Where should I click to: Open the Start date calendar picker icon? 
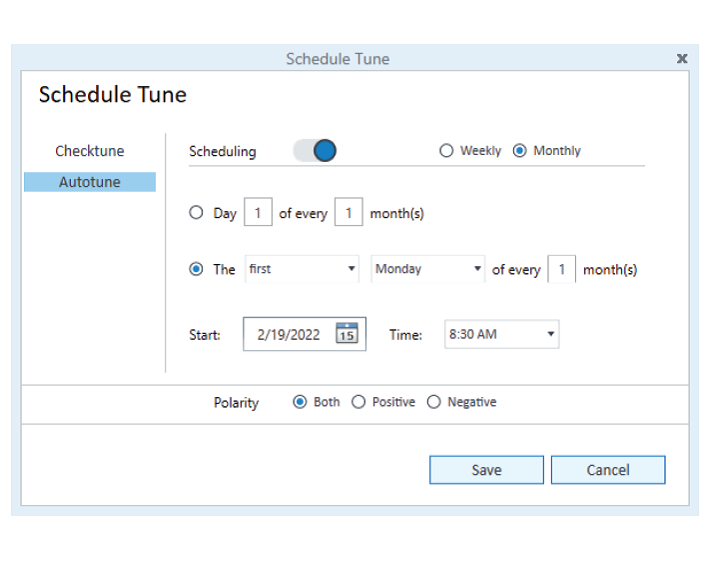point(347,334)
